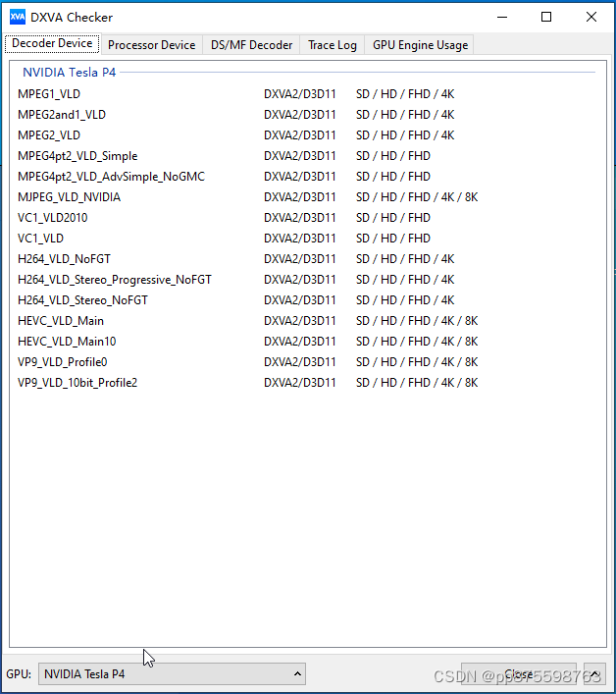Open the DS/MF Decoder tab

[252, 45]
